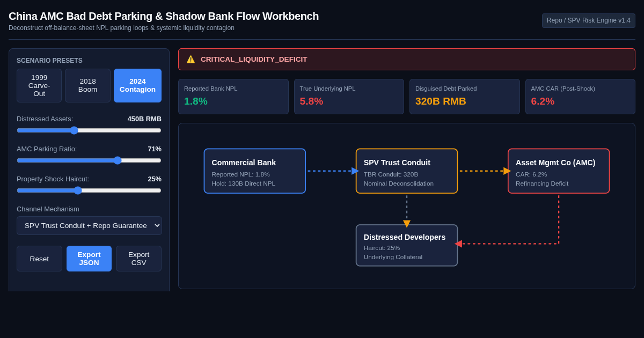This screenshot has width=644, height=338.
Task: Click the 'Refinancing Deficit' text
Action: pos(542,183)
